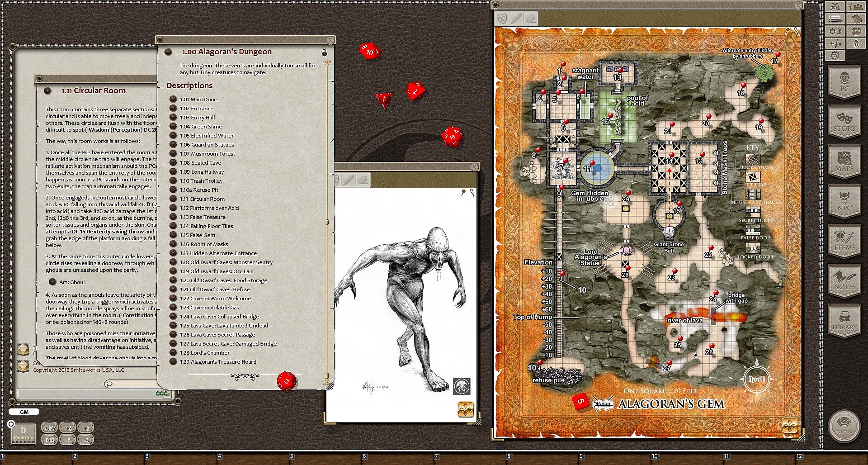
Task: Open the NPC sidebar panel
Action: pyautogui.click(x=844, y=201)
